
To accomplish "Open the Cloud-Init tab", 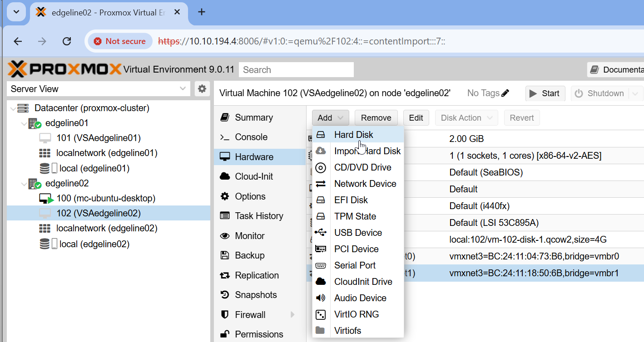I will pyautogui.click(x=260, y=176).
